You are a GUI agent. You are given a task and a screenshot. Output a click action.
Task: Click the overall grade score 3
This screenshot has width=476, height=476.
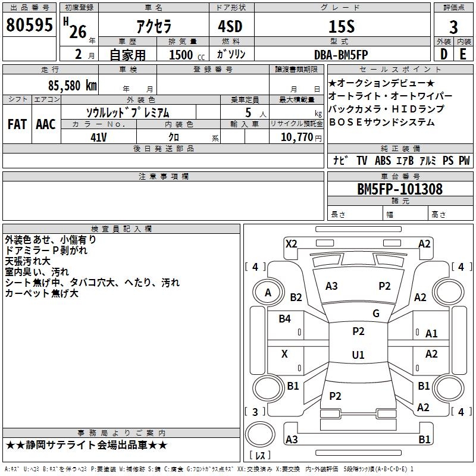(453, 27)
